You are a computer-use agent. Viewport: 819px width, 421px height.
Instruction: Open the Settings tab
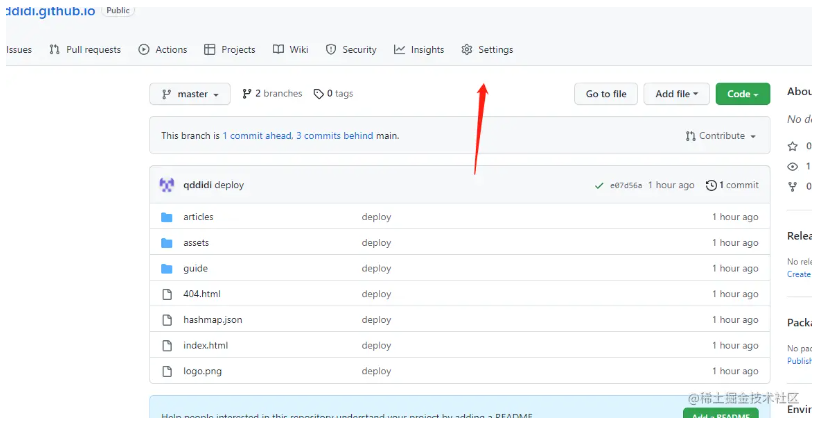[487, 50]
